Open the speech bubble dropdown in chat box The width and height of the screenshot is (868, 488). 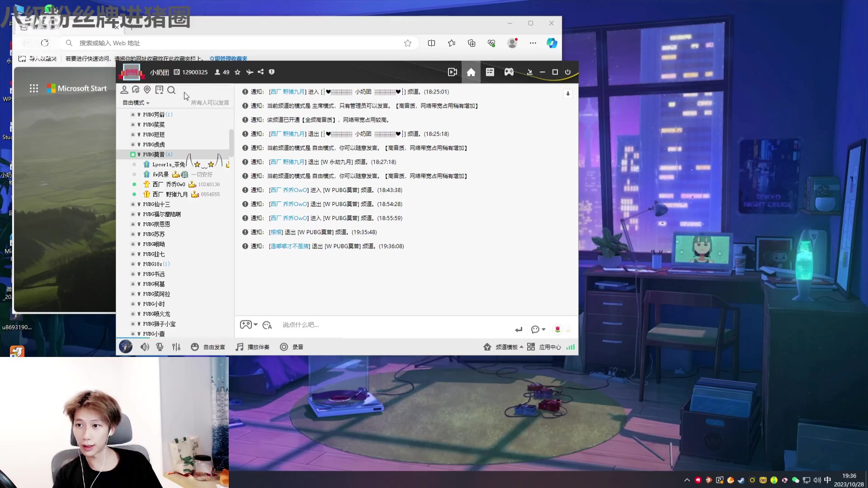pyautogui.click(x=538, y=329)
